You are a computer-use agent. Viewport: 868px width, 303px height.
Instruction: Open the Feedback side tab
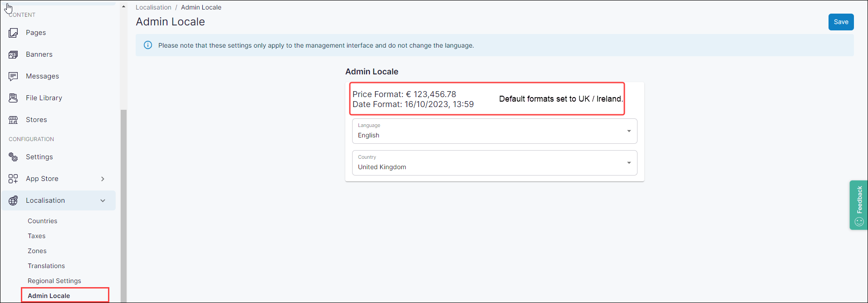coord(858,205)
